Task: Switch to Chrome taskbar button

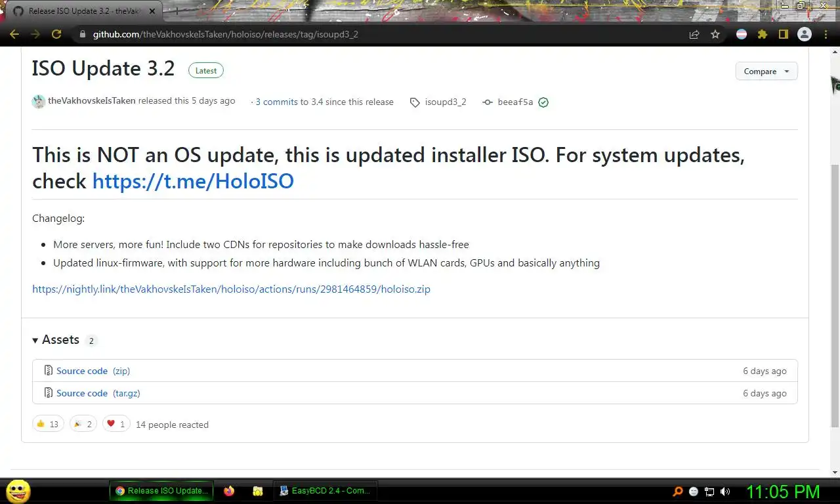Action: tap(161, 490)
